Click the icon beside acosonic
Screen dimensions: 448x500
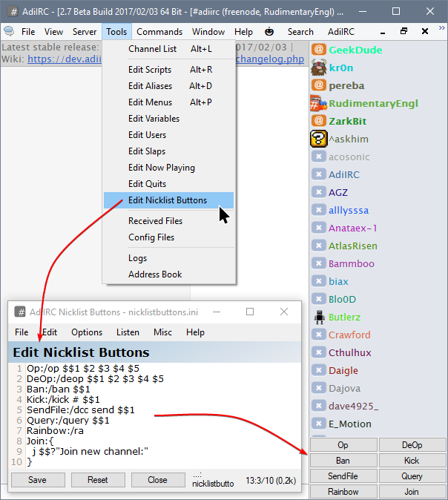(318, 157)
